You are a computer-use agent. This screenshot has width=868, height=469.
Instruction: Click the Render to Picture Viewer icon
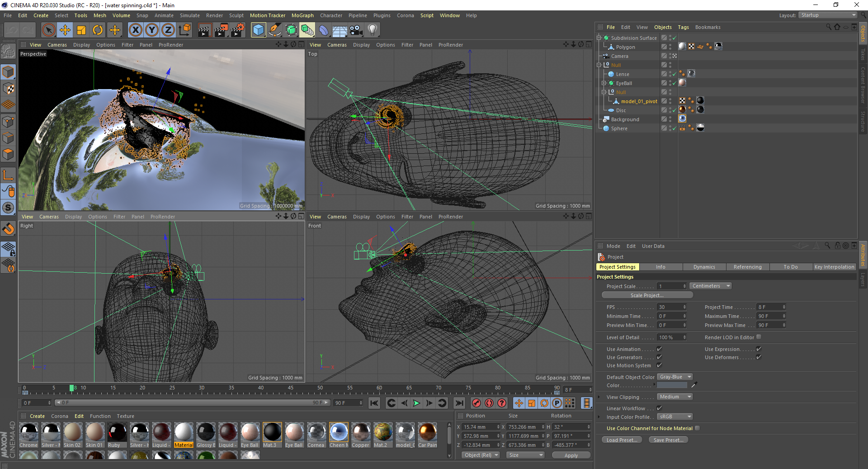click(221, 30)
